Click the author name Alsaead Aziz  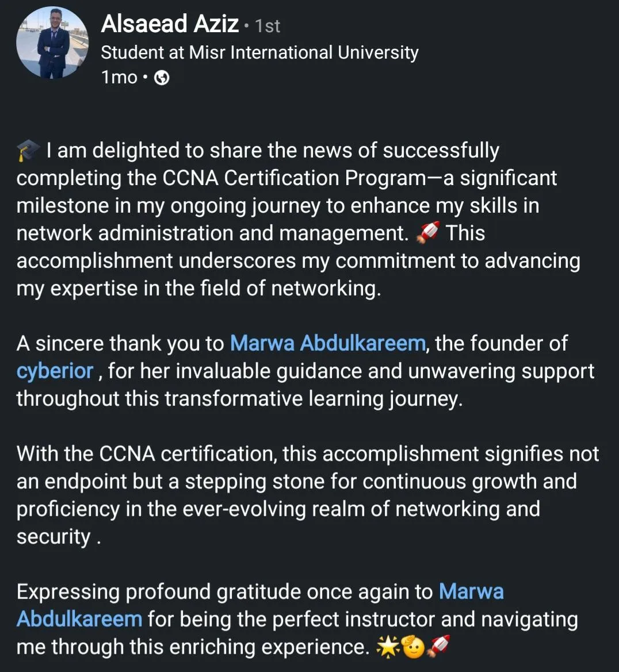(170, 24)
